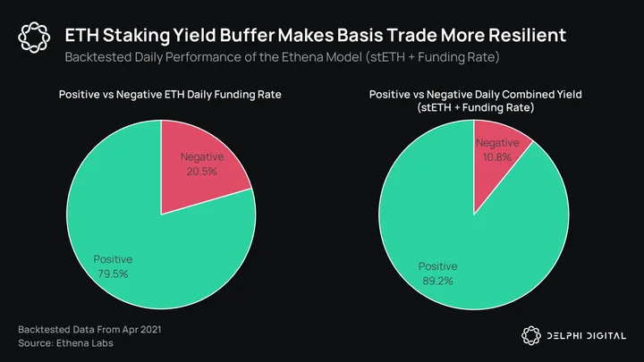Image resolution: width=644 pixels, height=362 pixels.
Task: Click the word 'Negative' in the right pie
Action: click(497, 143)
